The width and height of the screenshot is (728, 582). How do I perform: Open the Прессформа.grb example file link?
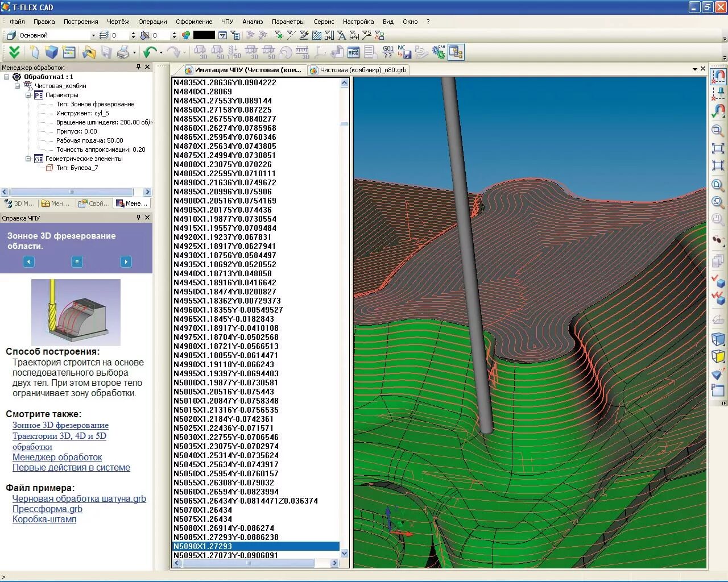pyautogui.click(x=47, y=509)
